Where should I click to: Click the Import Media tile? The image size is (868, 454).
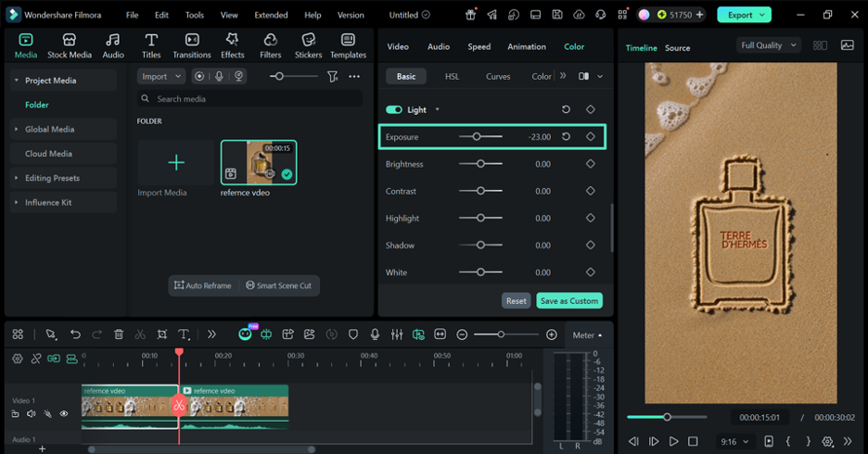176,162
